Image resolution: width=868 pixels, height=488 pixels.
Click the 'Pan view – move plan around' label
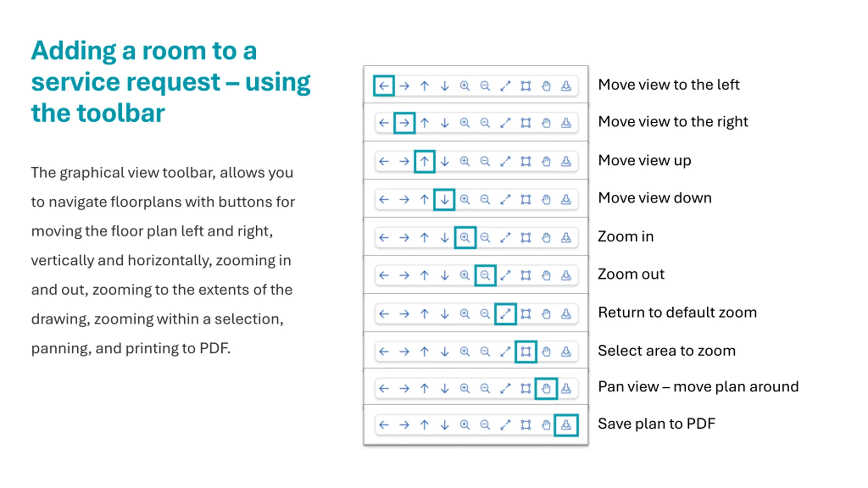tap(698, 387)
